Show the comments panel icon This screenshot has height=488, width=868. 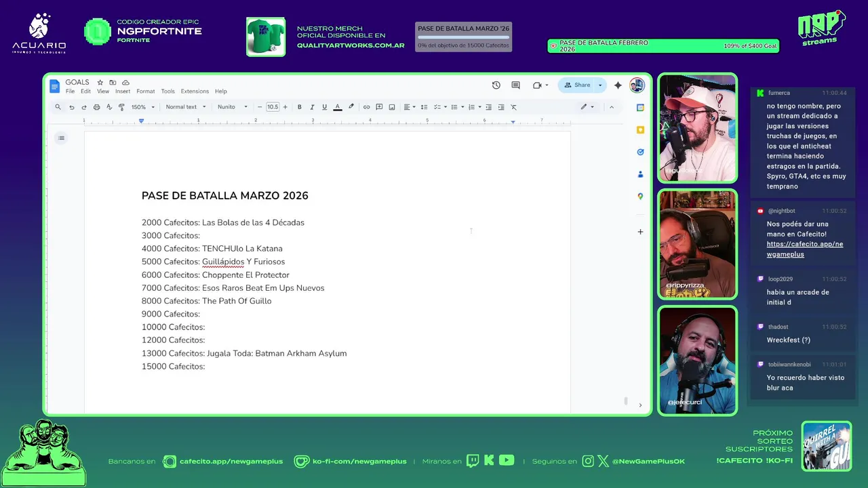coord(516,85)
